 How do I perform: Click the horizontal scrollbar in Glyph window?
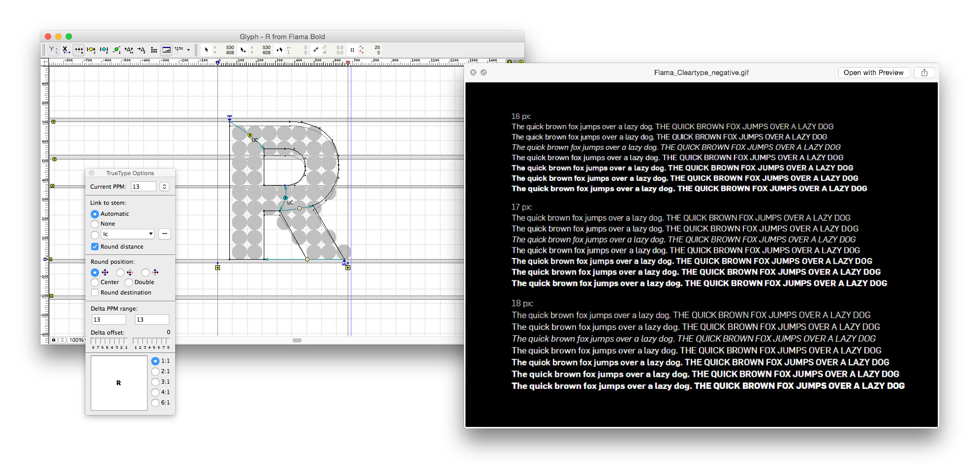click(x=297, y=340)
